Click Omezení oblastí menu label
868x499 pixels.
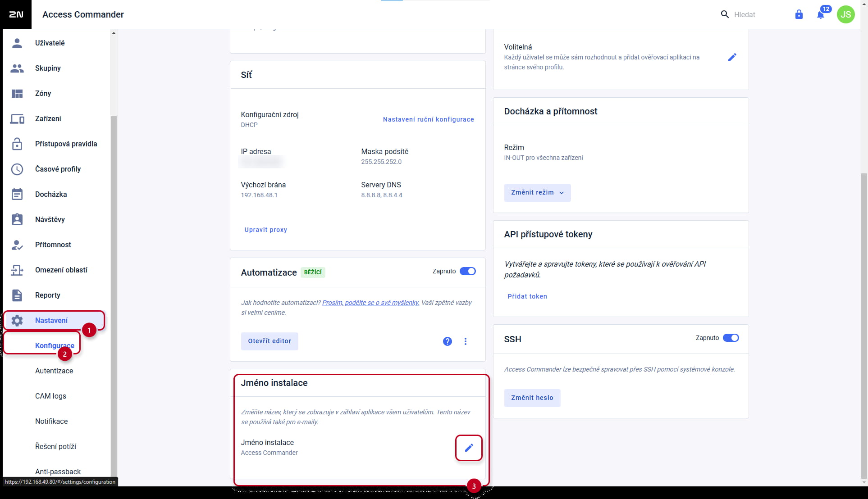tap(61, 270)
